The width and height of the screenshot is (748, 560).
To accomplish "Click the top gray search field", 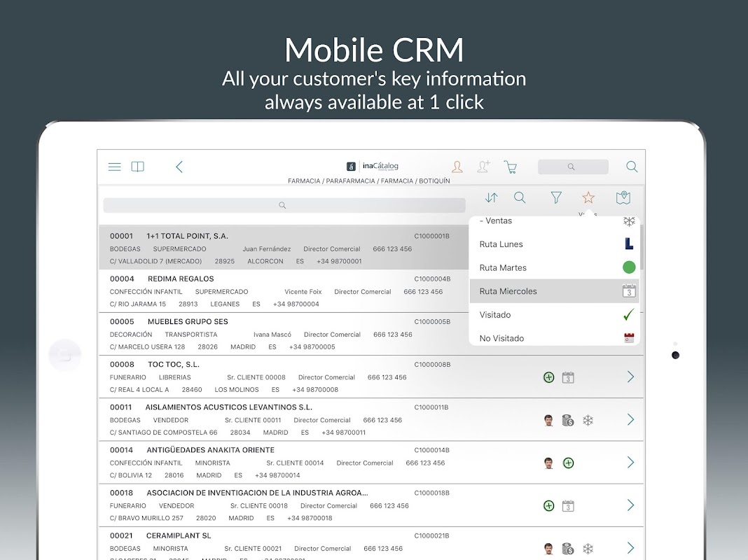I will pos(573,167).
